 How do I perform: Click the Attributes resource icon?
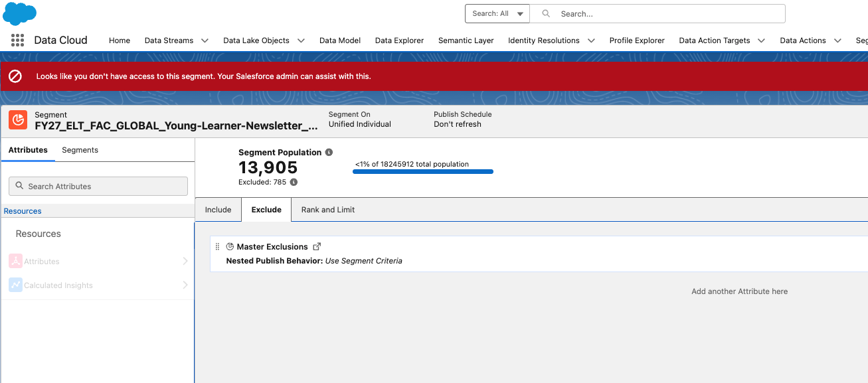[x=15, y=262]
